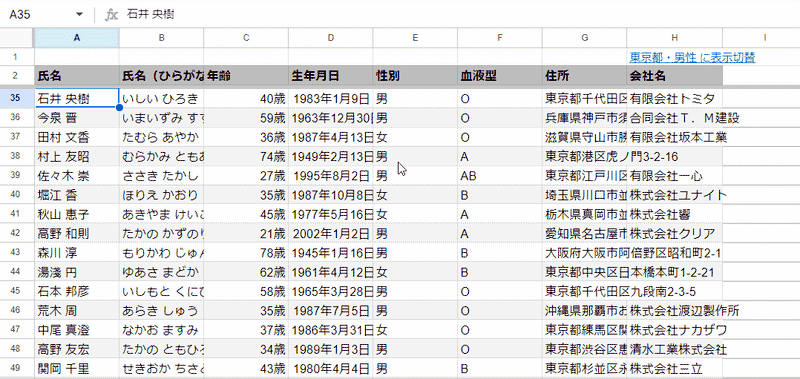Viewport: 800px width, 379px height.
Task: Click the cell いしい ひろき
Action: tap(161, 98)
